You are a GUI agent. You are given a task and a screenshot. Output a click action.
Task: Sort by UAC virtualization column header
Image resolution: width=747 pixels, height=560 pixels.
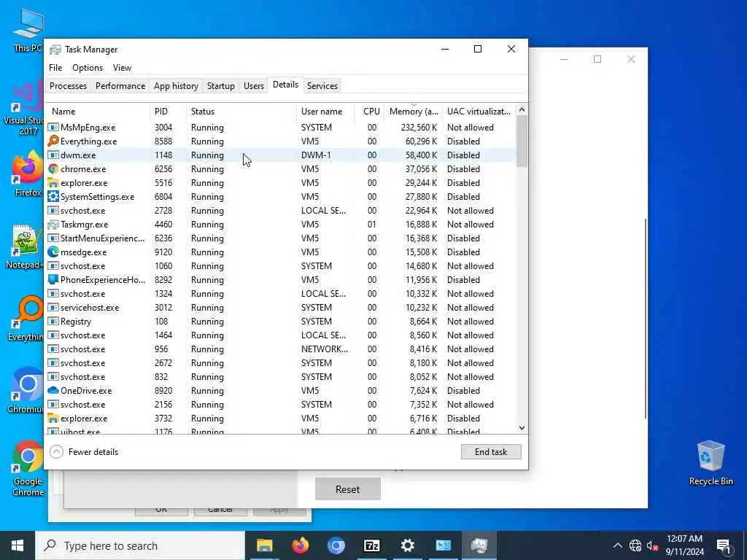(479, 112)
